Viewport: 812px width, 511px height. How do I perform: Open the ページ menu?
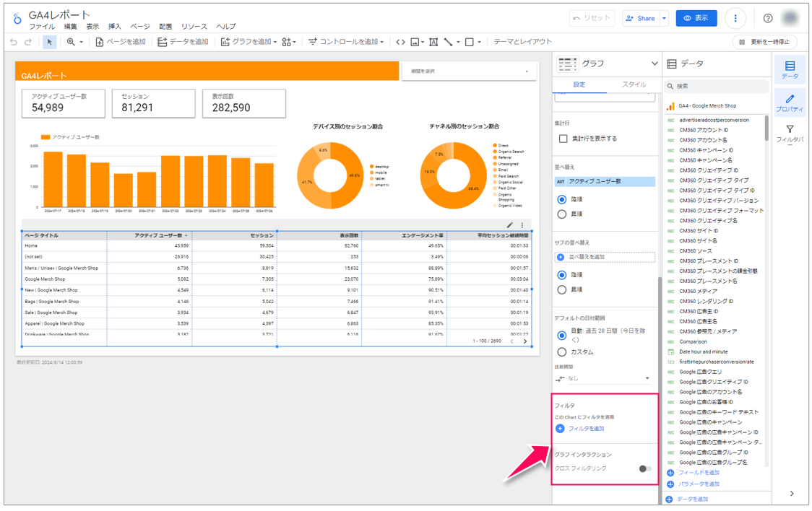140,27
